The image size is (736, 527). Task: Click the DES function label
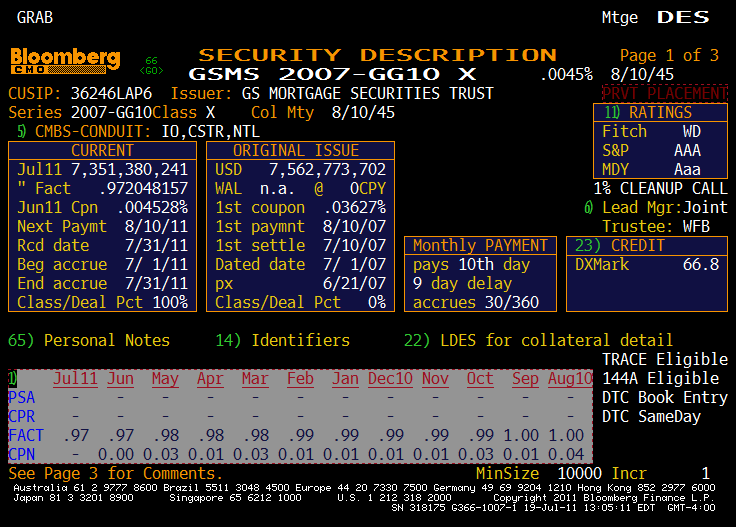click(683, 18)
